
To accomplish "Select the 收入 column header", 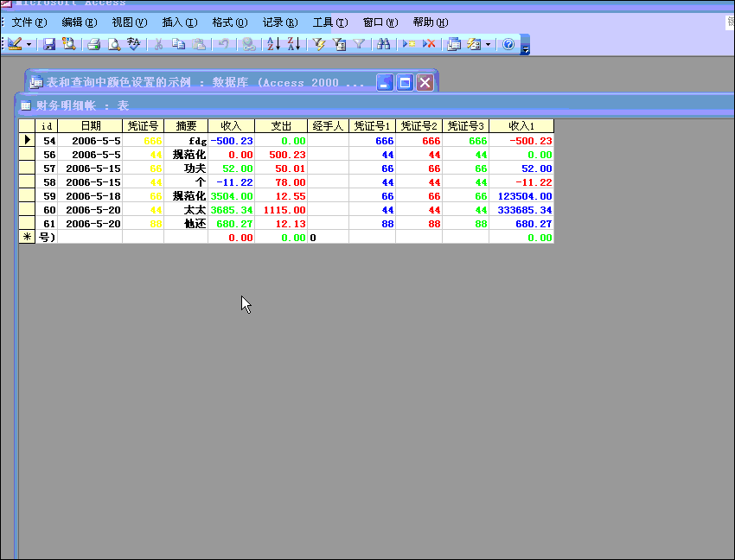I will pos(232,125).
